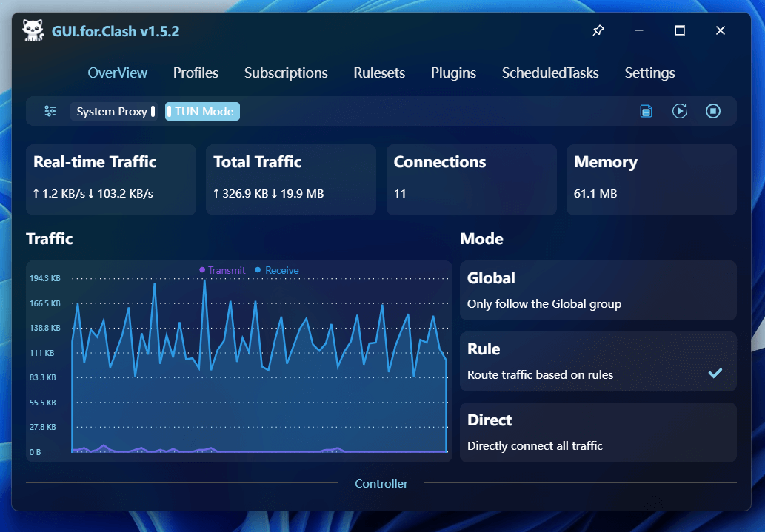
Task: Switch to the Plugins tab
Action: click(x=453, y=73)
